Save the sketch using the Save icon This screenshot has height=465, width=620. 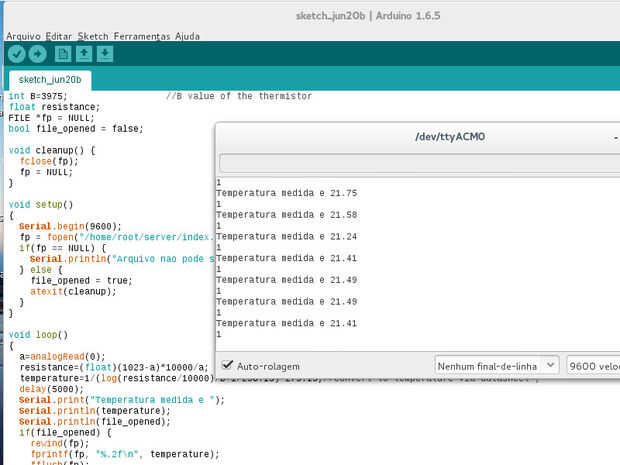(105, 54)
